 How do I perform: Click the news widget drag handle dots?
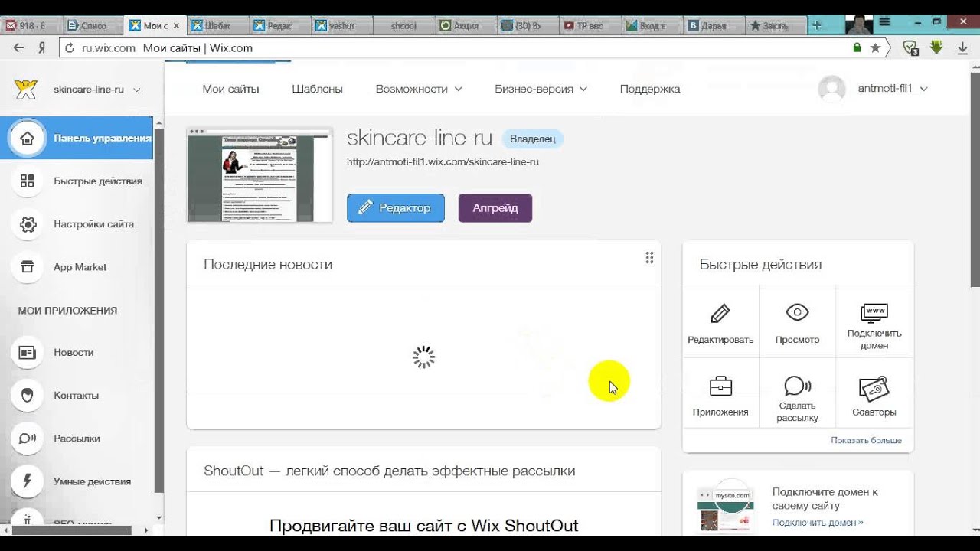[x=649, y=258]
